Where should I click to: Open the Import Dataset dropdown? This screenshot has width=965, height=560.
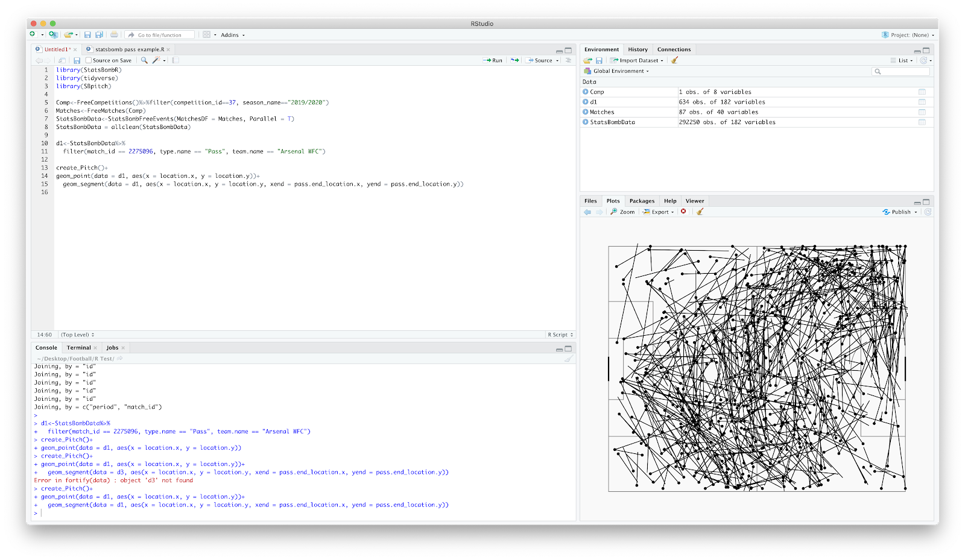coord(636,60)
